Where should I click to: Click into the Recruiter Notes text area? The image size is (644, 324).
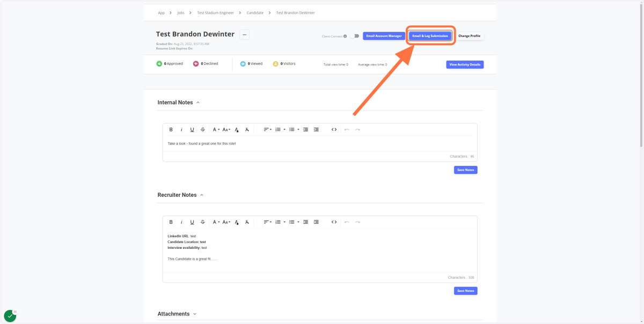[320, 251]
